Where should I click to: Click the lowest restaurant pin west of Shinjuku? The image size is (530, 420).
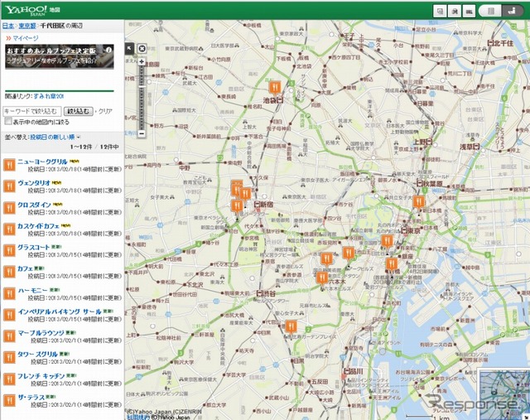(x=237, y=205)
